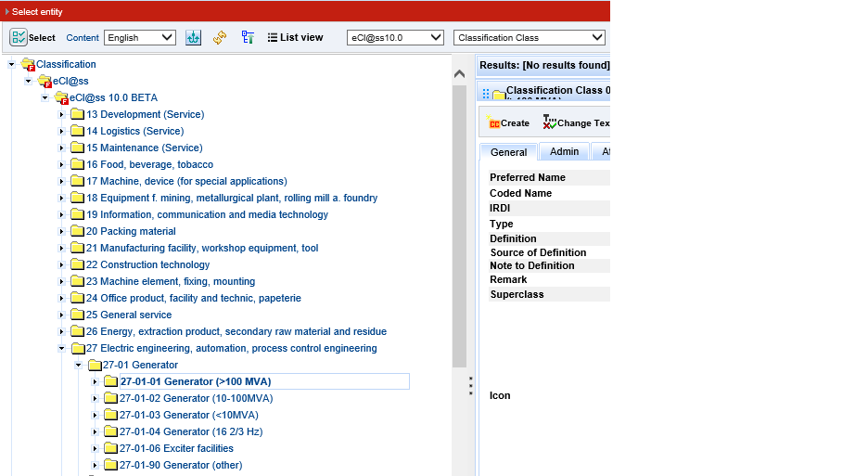Click the download/import arrow toolbar icon
The image size is (868, 476).
[193, 38]
